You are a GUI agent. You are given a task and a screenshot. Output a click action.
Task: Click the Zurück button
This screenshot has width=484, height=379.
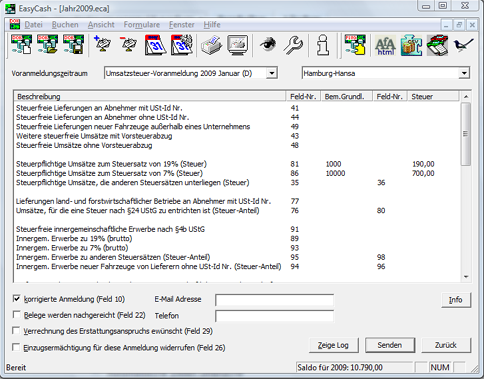point(446,345)
